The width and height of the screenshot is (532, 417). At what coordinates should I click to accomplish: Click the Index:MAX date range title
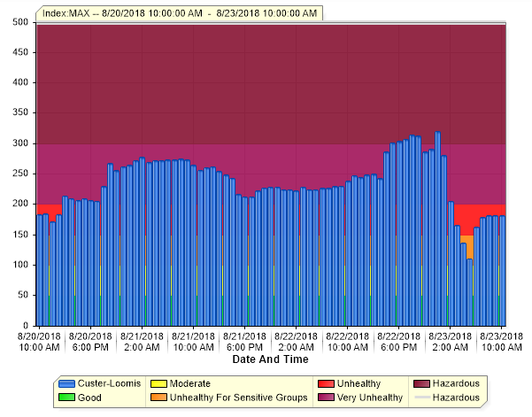180,12
